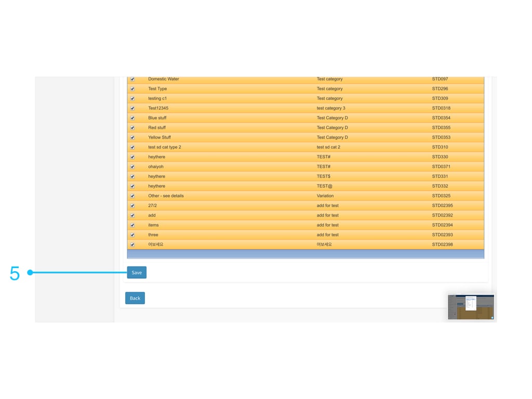Uncheck the Test Type checkbox
This screenshot has width=532, height=399.
point(132,89)
